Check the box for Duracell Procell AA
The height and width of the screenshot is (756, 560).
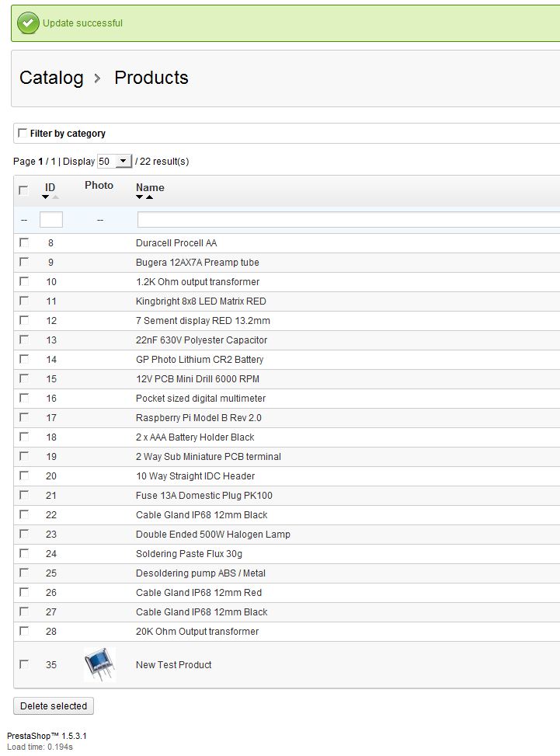coord(23,242)
